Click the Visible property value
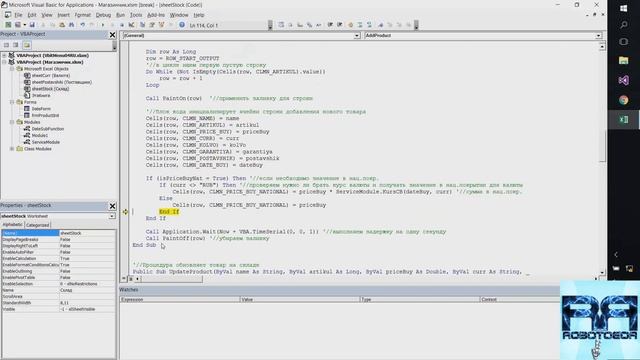Viewport: 640px width, 360px height. point(87,309)
